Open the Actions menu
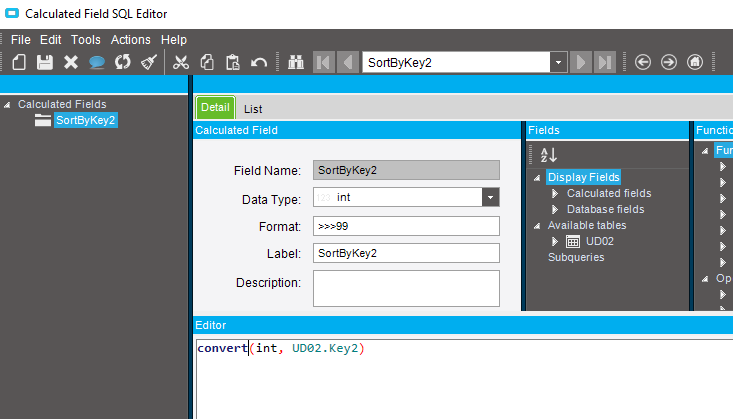Viewport: 733px width, 419px height. point(130,40)
